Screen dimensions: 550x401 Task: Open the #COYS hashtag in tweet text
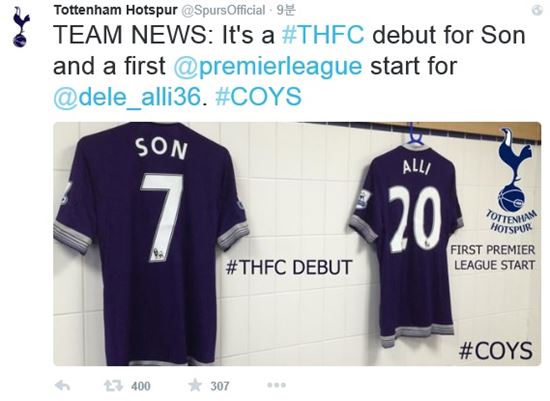[259, 97]
